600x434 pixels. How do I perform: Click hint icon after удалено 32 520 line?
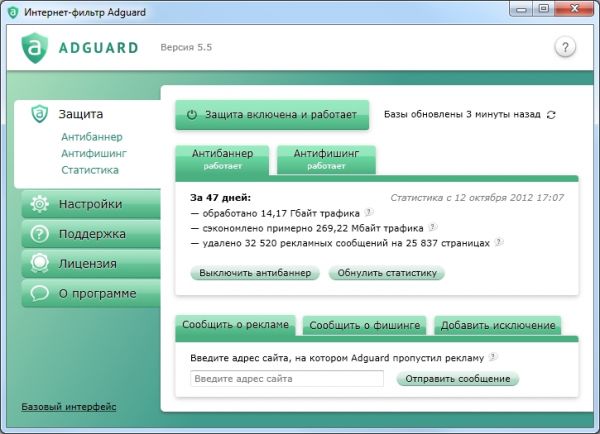pyautogui.click(x=499, y=242)
